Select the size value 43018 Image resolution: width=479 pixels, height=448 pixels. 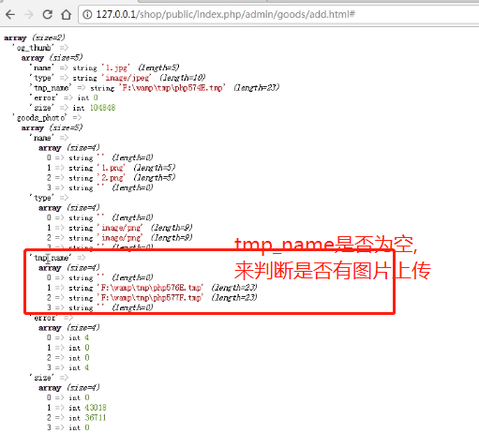96,408
